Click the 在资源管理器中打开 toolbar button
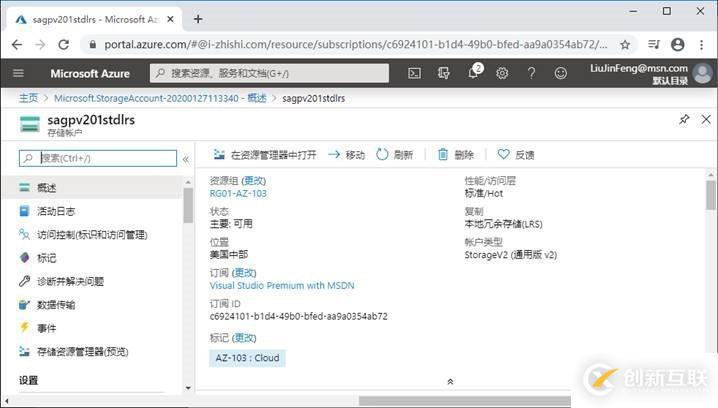718x408 pixels. [265, 155]
